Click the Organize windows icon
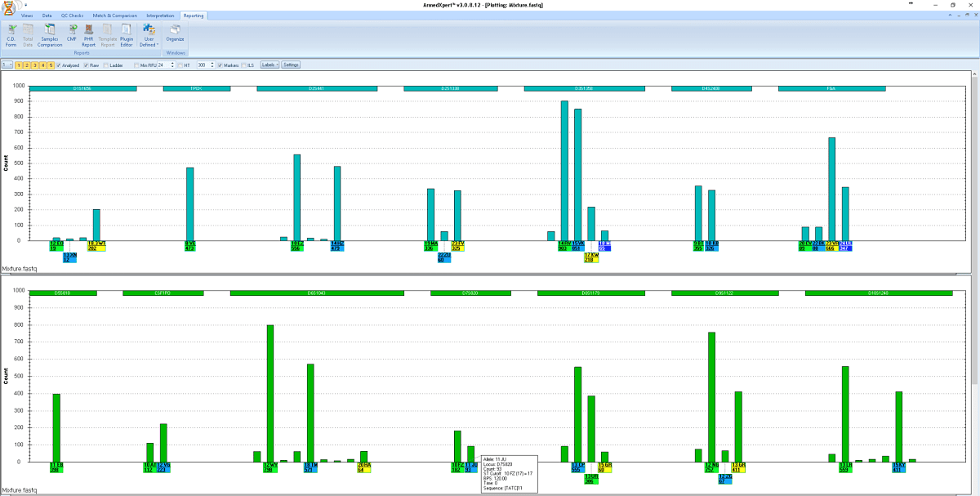Image resolution: width=980 pixels, height=496 pixels. (175, 34)
